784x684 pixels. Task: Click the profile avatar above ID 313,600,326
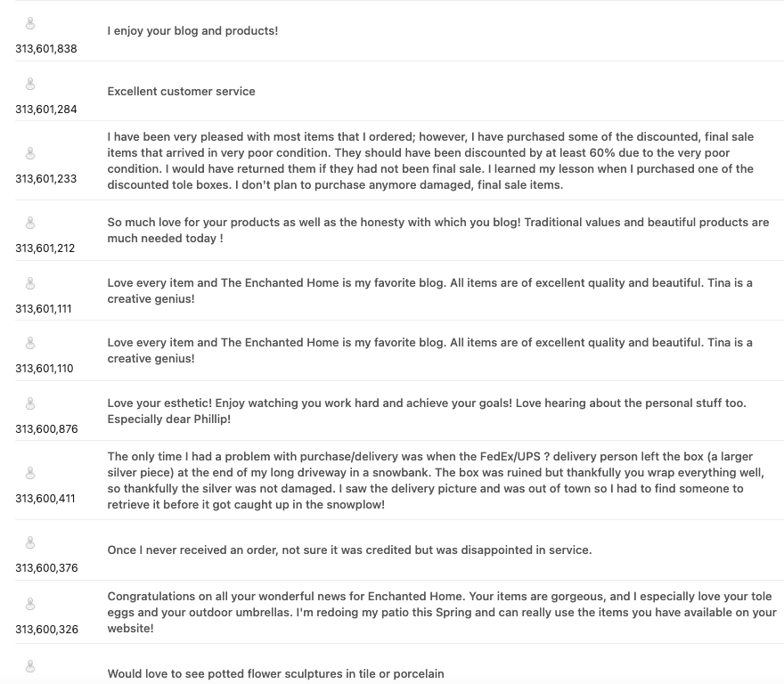[x=30, y=605]
